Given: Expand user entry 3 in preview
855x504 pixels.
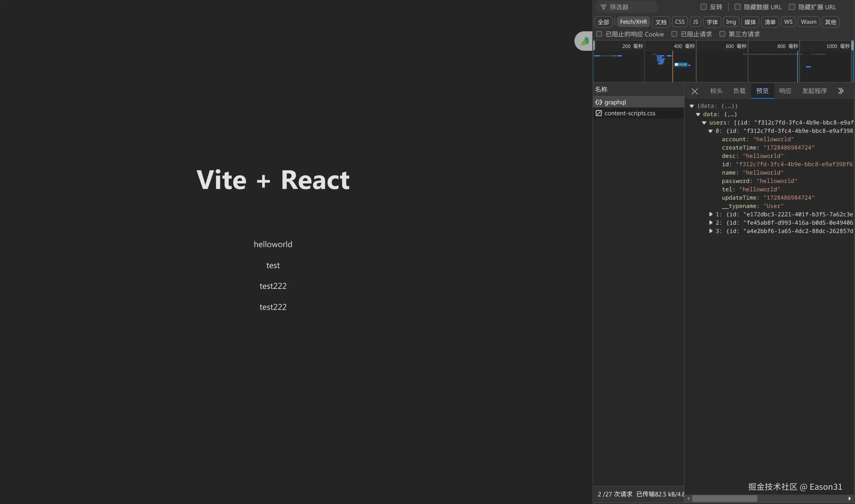Looking at the screenshot, I should (x=711, y=231).
